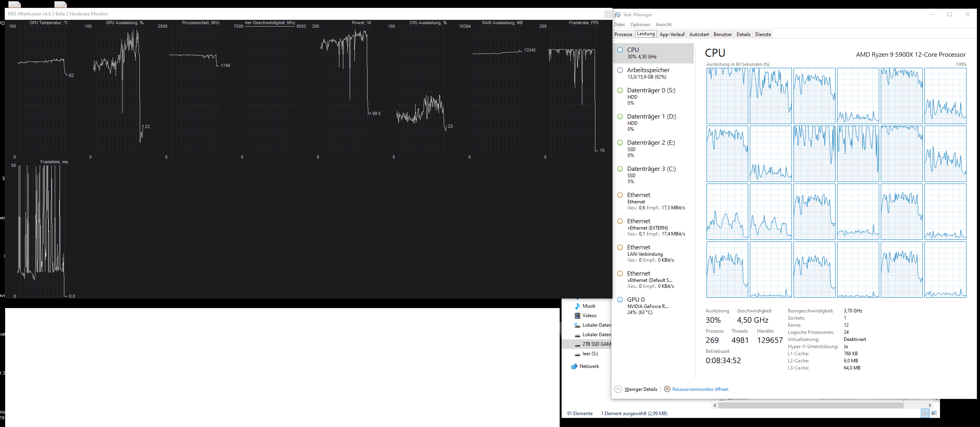Switch to the Dienste tab

click(x=763, y=34)
